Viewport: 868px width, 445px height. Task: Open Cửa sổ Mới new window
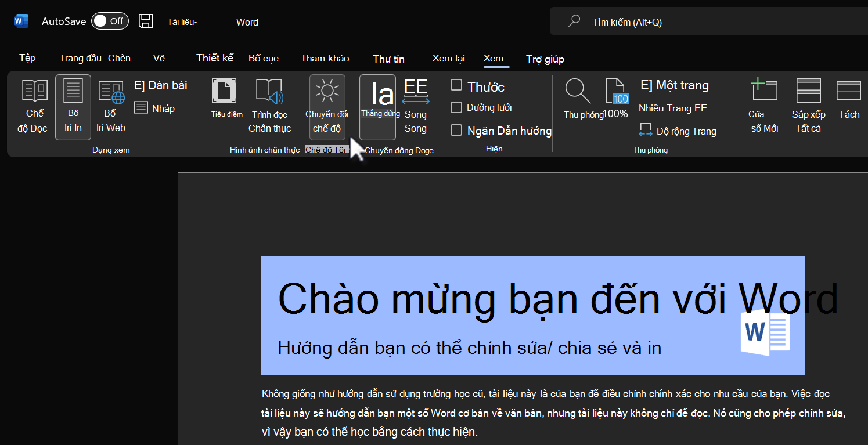point(764,106)
